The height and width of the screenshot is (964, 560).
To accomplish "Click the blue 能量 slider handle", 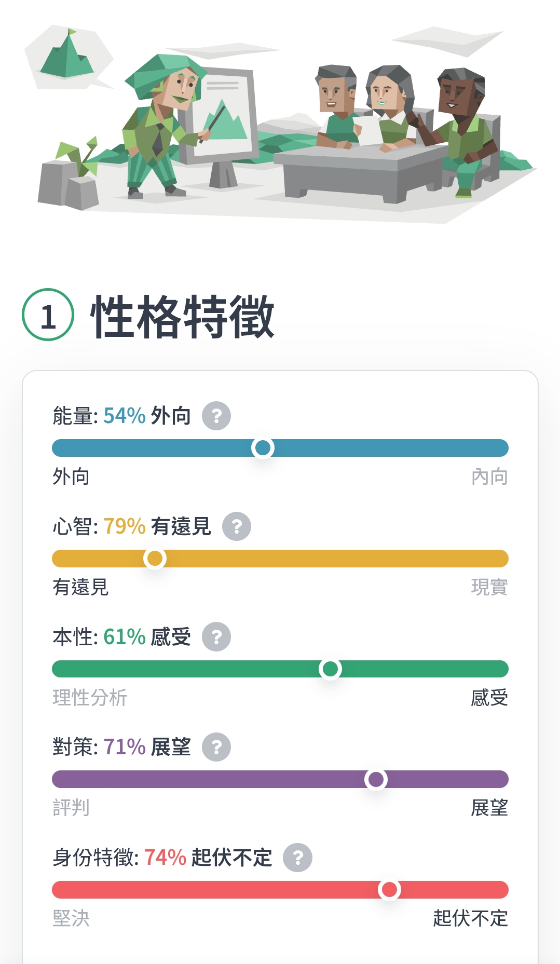I will point(263,447).
